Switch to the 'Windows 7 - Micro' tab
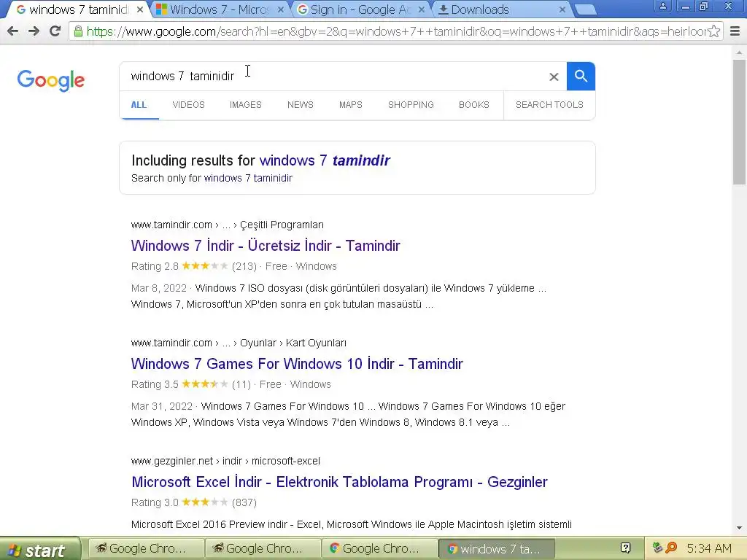Screen dimensions: 747x560 pyautogui.click(x=219, y=9)
